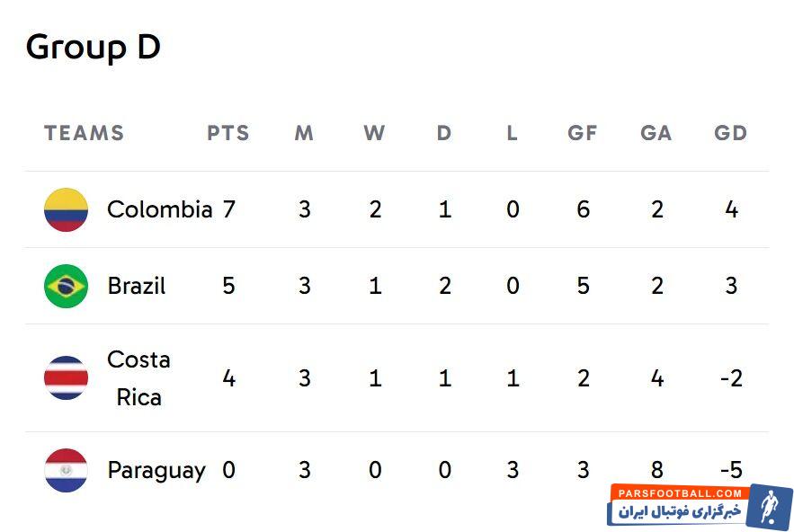The image size is (794, 532).
Task: Click the Costa Rica flag icon
Action: coord(66,378)
